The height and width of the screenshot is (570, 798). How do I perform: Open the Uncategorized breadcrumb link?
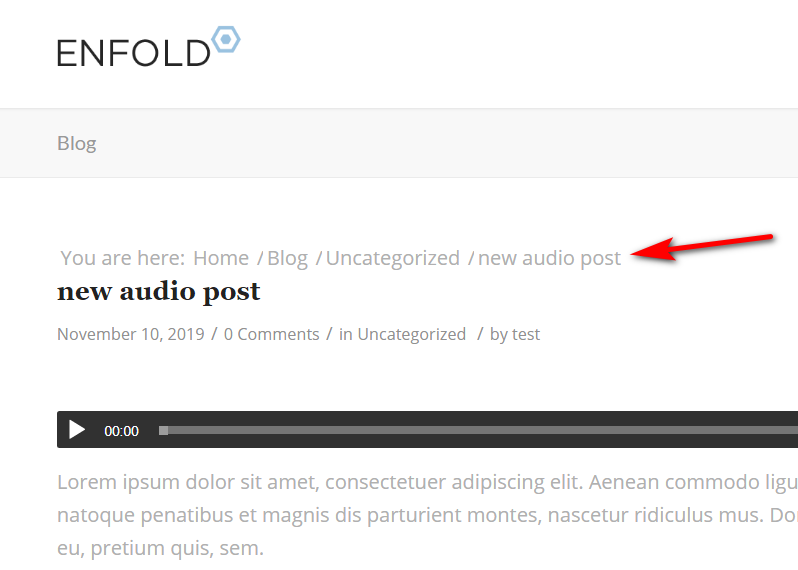click(393, 258)
